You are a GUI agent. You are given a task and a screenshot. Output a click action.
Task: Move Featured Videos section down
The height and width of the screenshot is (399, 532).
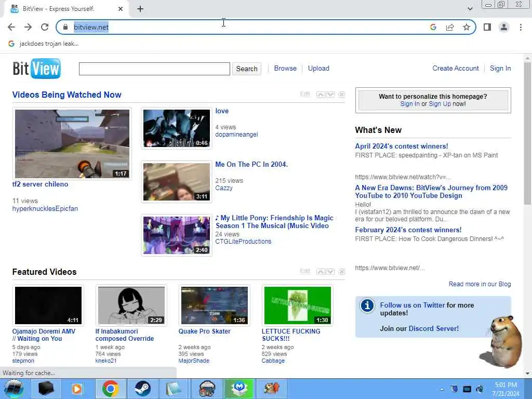pos(330,271)
